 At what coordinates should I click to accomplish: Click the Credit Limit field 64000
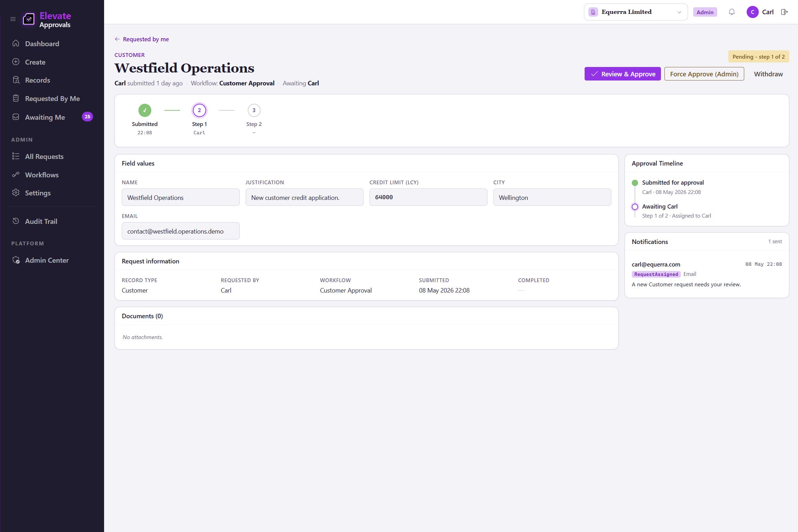(428, 197)
